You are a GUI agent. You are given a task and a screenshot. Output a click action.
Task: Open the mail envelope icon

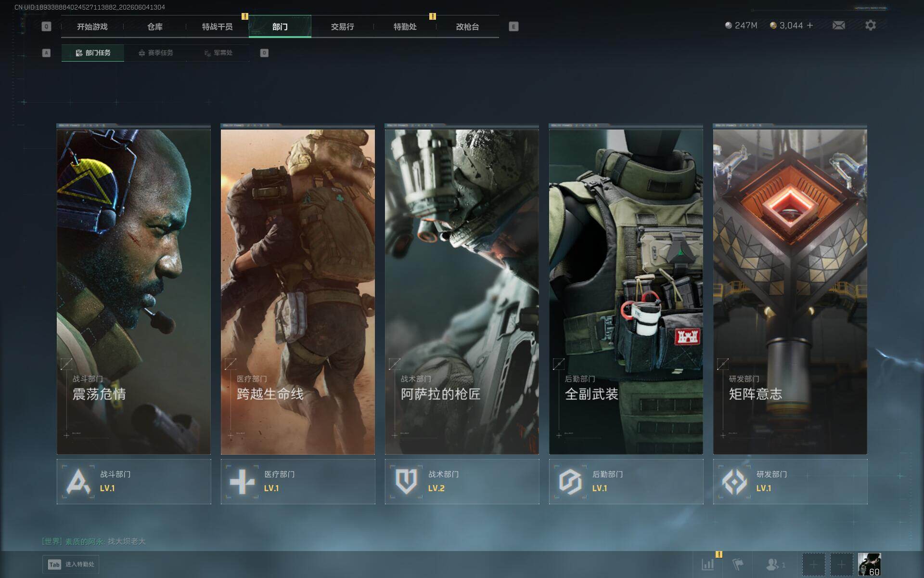[x=839, y=25]
